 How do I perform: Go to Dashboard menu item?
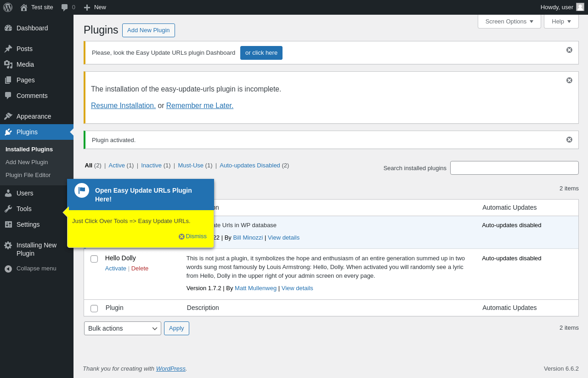[37, 28]
